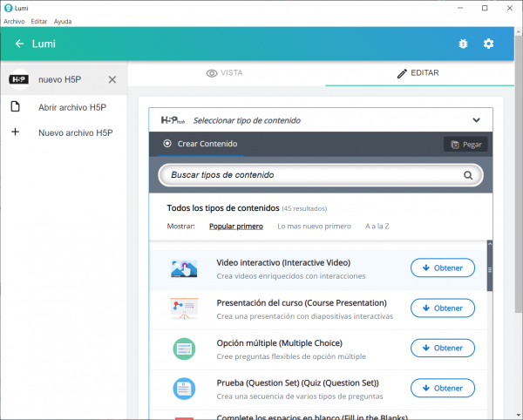Image resolution: width=523 pixels, height=420 pixels.
Task: Click the Pegar button
Action: [465, 145]
